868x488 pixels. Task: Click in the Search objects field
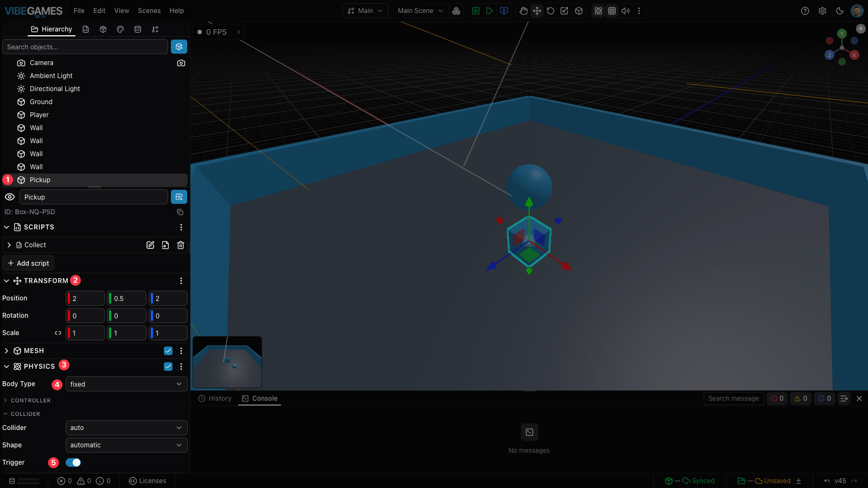tap(85, 47)
